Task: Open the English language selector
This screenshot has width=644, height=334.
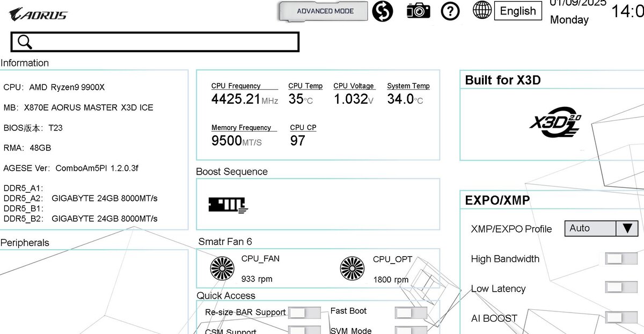Action: [x=518, y=11]
